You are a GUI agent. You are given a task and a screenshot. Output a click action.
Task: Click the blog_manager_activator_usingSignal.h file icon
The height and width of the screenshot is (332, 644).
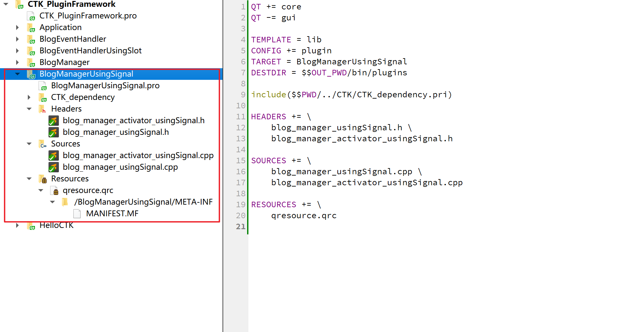tap(54, 121)
